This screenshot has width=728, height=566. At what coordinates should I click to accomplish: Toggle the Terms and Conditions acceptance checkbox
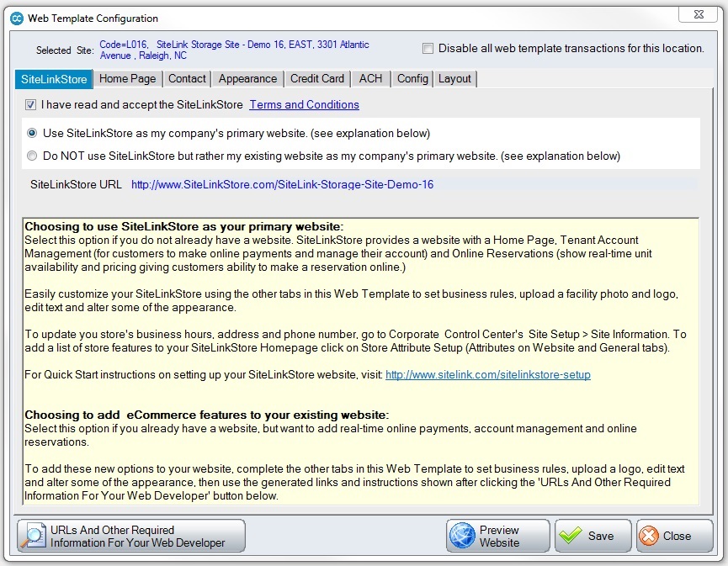[x=30, y=105]
